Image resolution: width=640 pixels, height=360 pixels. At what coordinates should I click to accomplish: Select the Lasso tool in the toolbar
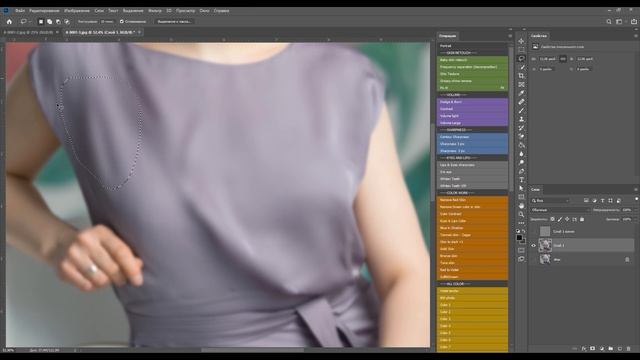pyautogui.click(x=521, y=59)
